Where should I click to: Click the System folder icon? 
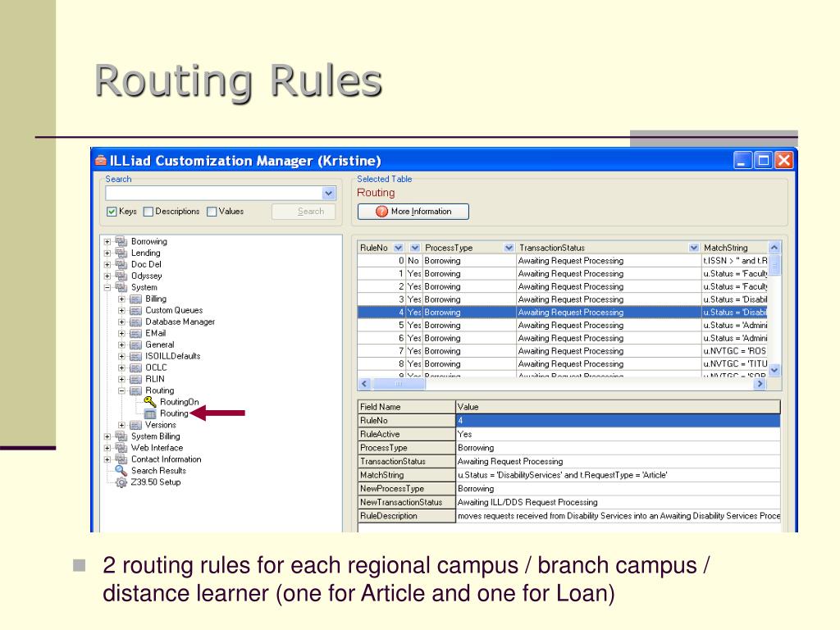(x=121, y=287)
